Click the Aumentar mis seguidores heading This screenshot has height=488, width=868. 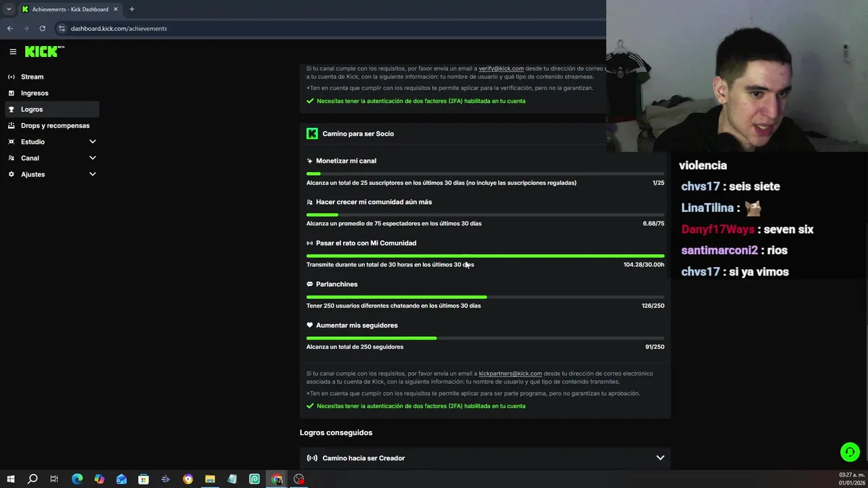click(x=357, y=325)
